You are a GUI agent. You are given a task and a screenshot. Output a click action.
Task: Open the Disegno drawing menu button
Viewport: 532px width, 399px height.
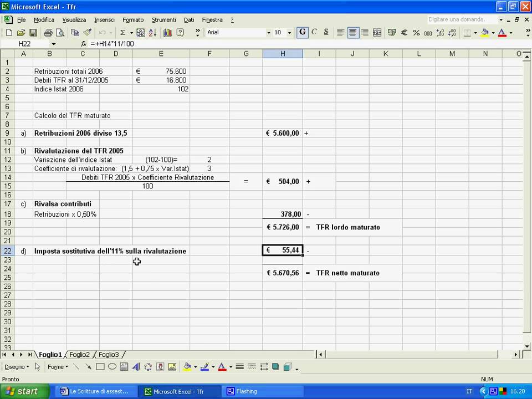(17, 367)
